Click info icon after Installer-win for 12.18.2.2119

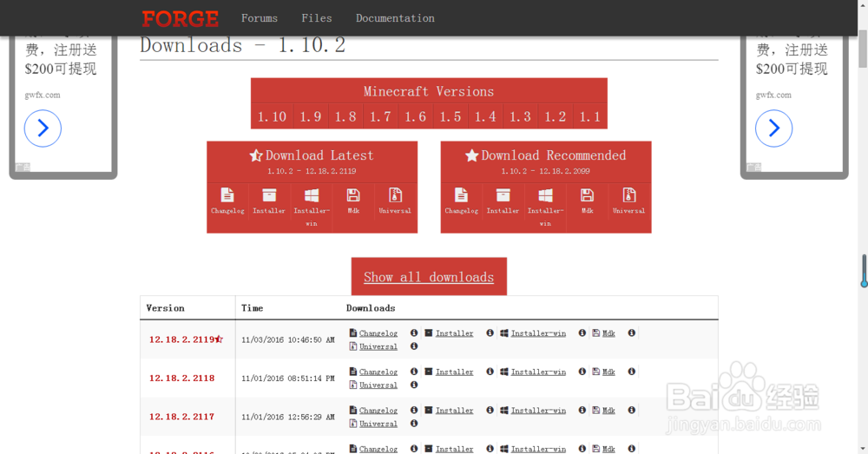point(582,332)
